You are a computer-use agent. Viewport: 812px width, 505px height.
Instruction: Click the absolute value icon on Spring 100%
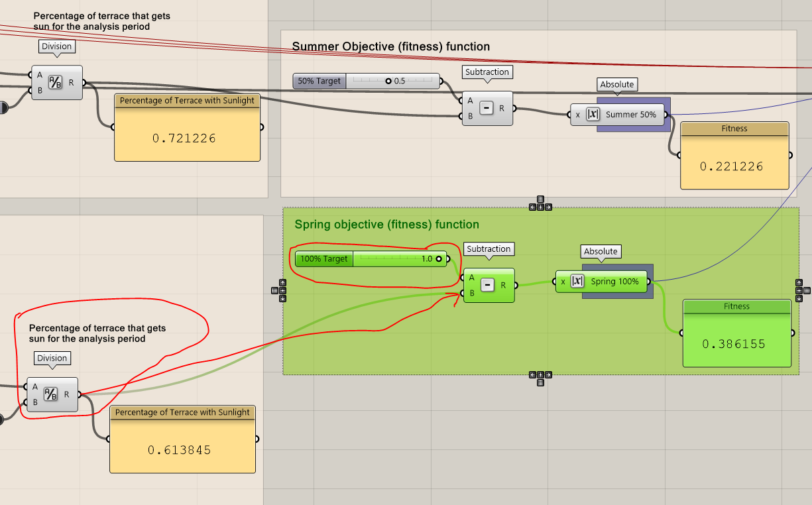coord(577,282)
